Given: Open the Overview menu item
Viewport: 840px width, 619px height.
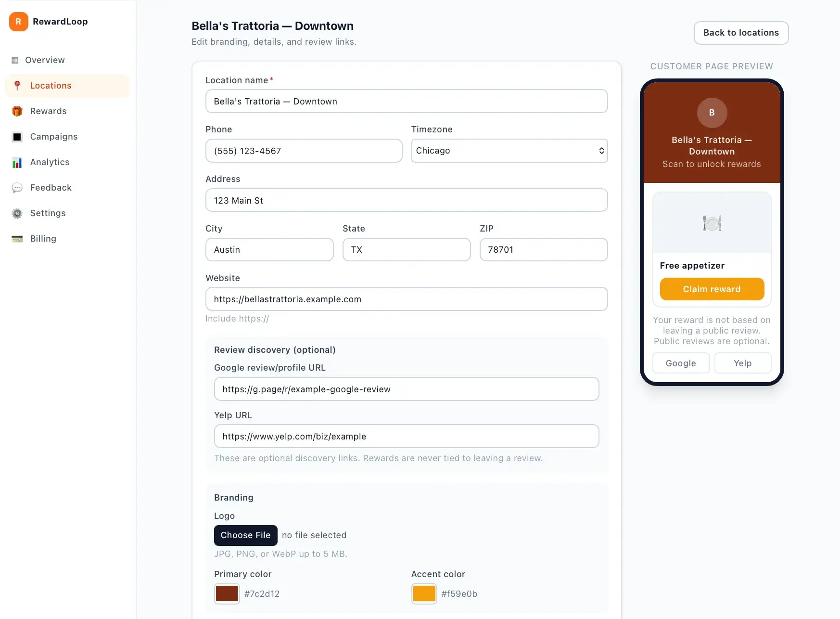Looking at the screenshot, I should 67,60.
